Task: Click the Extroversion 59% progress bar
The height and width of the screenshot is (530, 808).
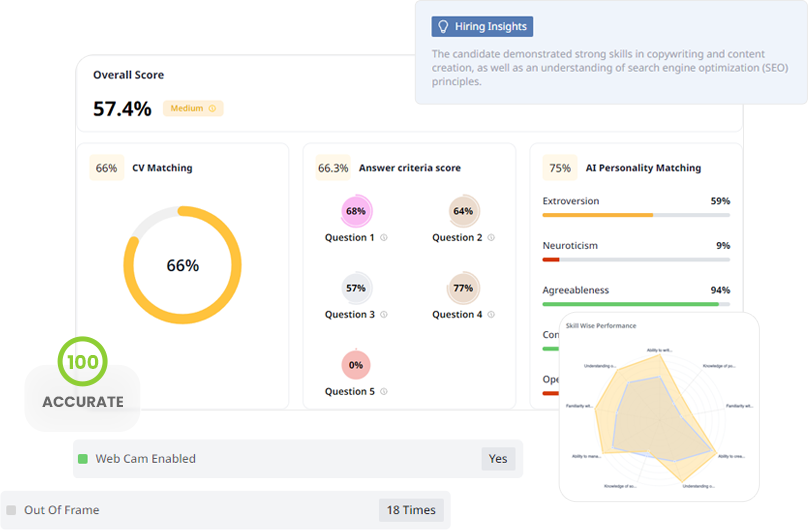Action: click(x=636, y=214)
